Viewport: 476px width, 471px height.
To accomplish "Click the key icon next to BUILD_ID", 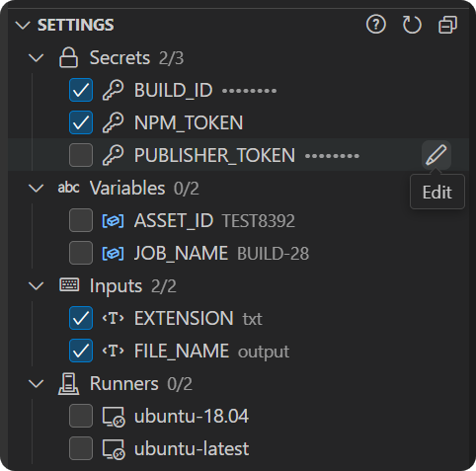I will 113,90.
